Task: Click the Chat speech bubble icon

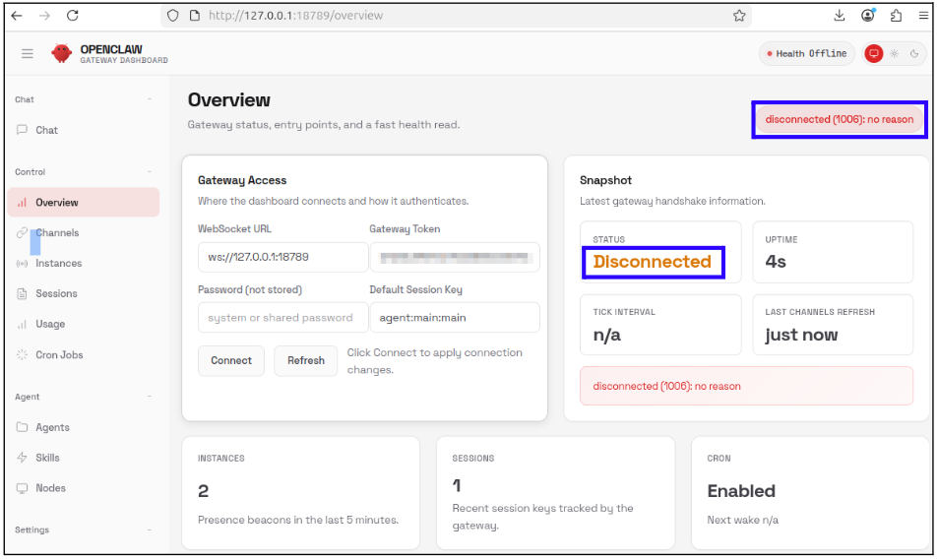Action: pos(22,130)
